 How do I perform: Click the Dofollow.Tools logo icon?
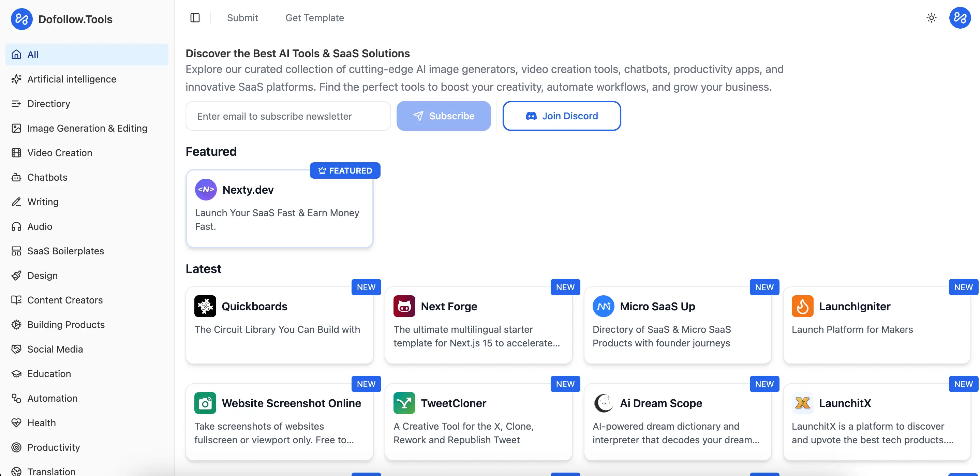[22, 19]
